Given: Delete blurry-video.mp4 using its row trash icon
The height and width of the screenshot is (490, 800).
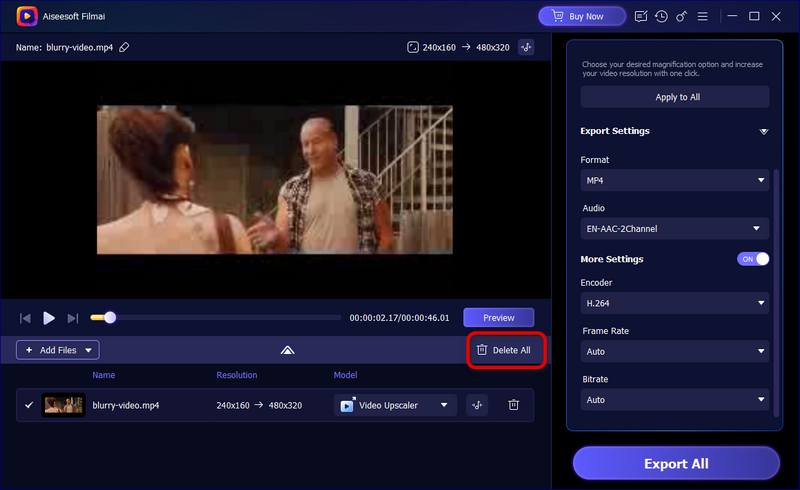Looking at the screenshot, I should tap(513, 405).
